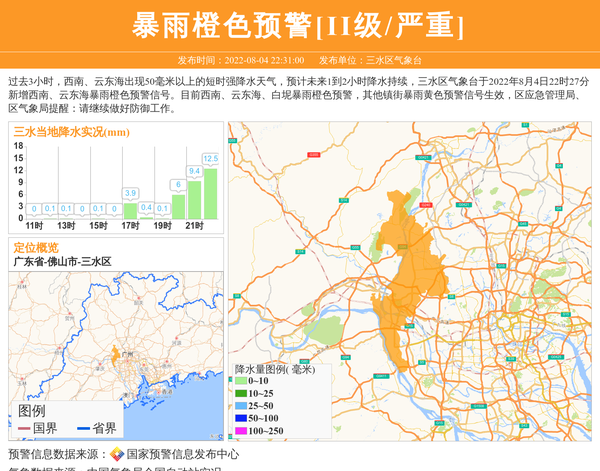Select the 25~50 light blue legend swatch
This screenshot has height=471, width=600.
240,405
